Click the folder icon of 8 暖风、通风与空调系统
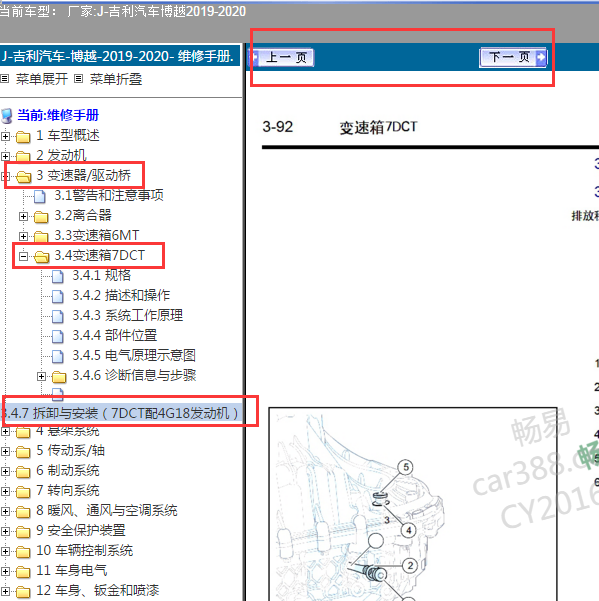The image size is (599, 601). tap(23, 512)
